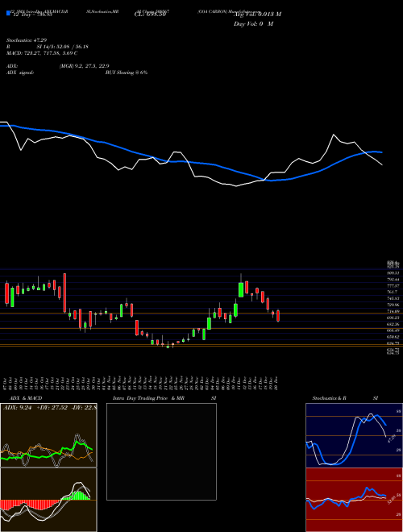Click the 761.7 price axis label
This screenshot has width=403, height=532.
coord(393,292)
